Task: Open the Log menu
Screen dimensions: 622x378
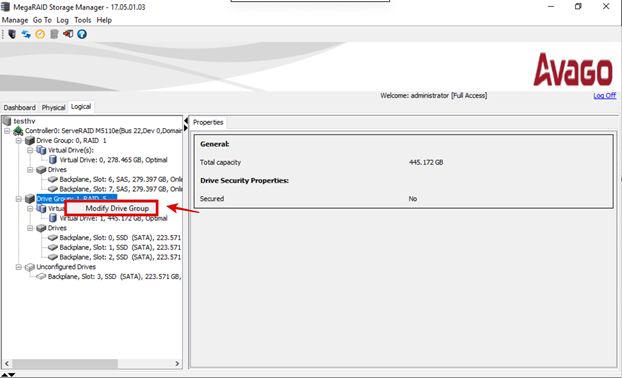Action: (x=62, y=20)
